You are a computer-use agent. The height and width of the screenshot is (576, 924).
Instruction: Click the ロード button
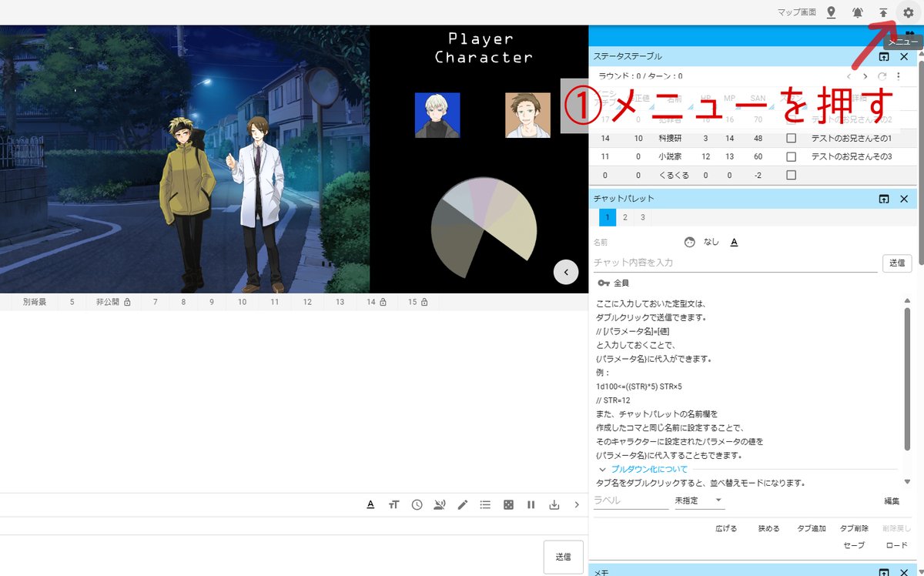tap(897, 545)
